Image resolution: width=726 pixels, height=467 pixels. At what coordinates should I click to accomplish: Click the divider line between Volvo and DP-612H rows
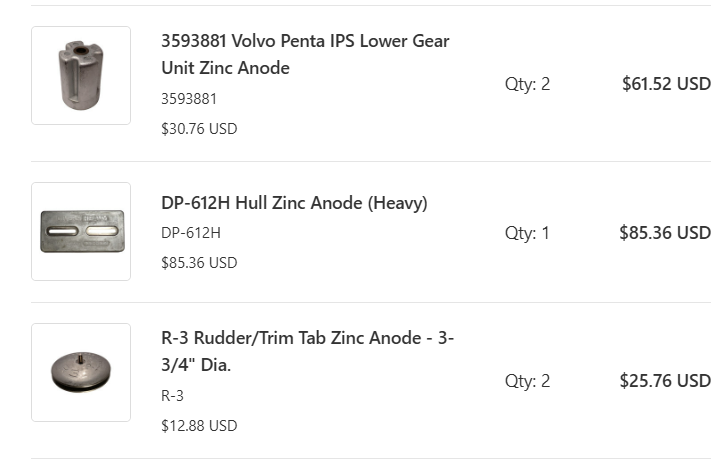click(370, 162)
